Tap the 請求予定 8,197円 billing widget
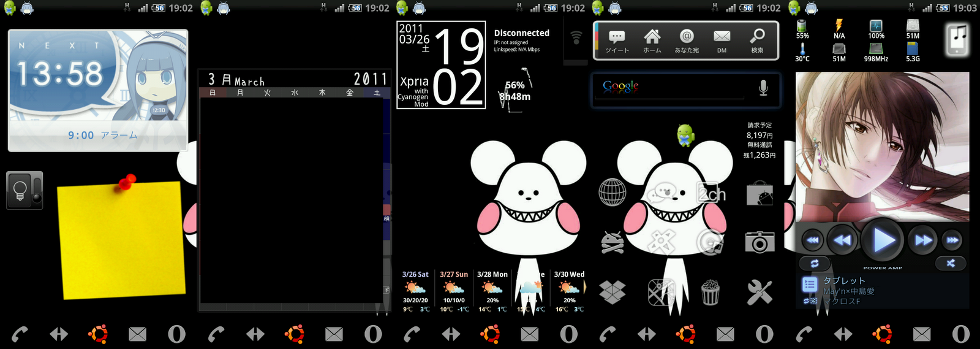The height and width of the screenshot is (349, 980). [759, 131]
